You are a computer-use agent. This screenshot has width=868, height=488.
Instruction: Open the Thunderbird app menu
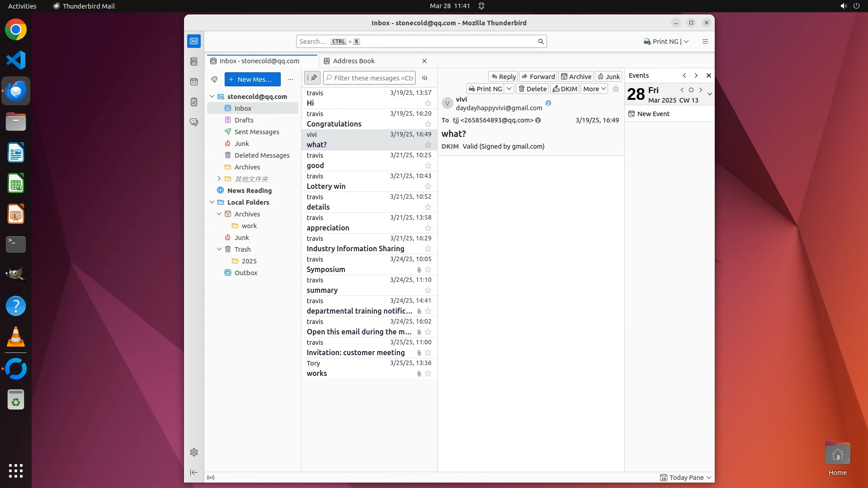pyautogui.click(x=705, y=42)
